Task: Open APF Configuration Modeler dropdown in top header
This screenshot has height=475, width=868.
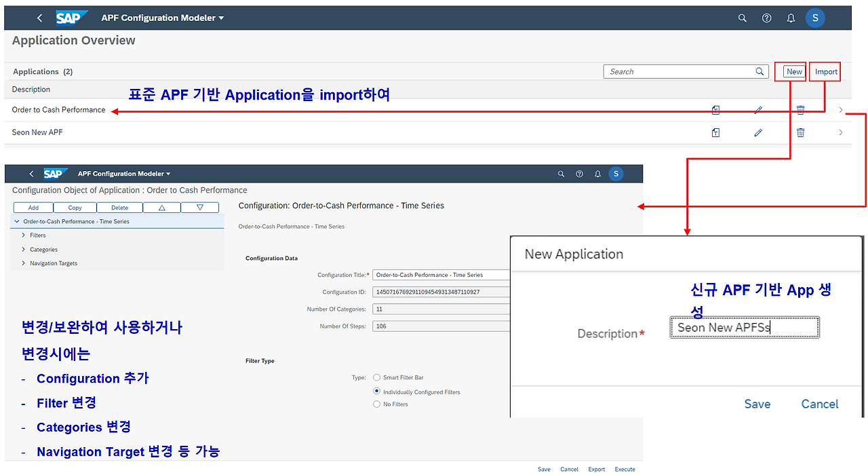Action: [x=163, y=18]
